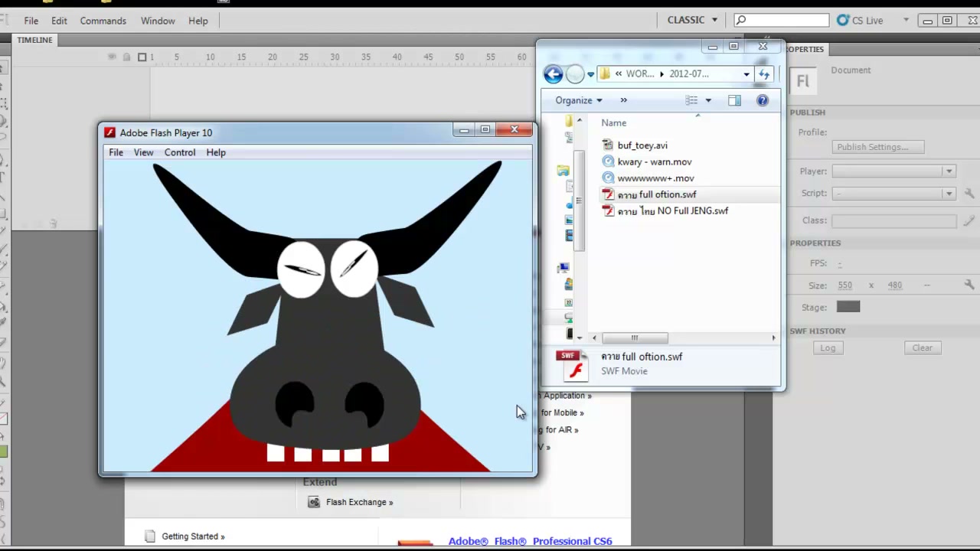Open the Commands menu
980x551 pixels.
[103, 21]
